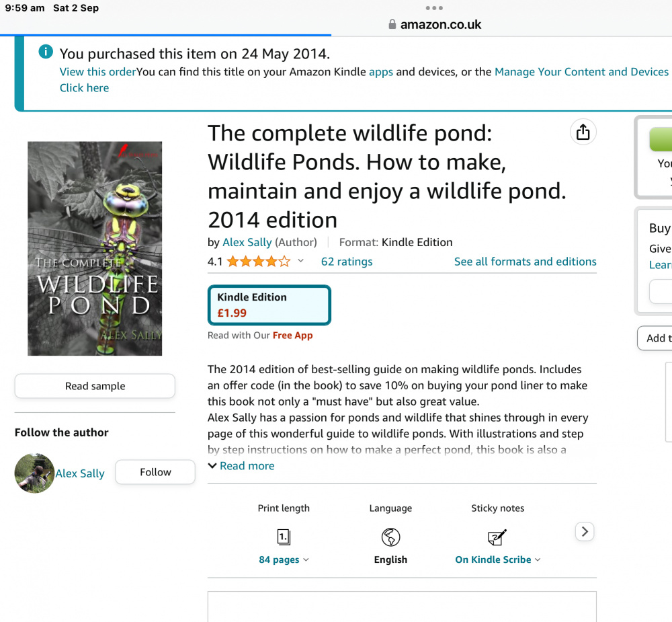
Task: Expand the star rating breakdown arrow
Action: 300,262
